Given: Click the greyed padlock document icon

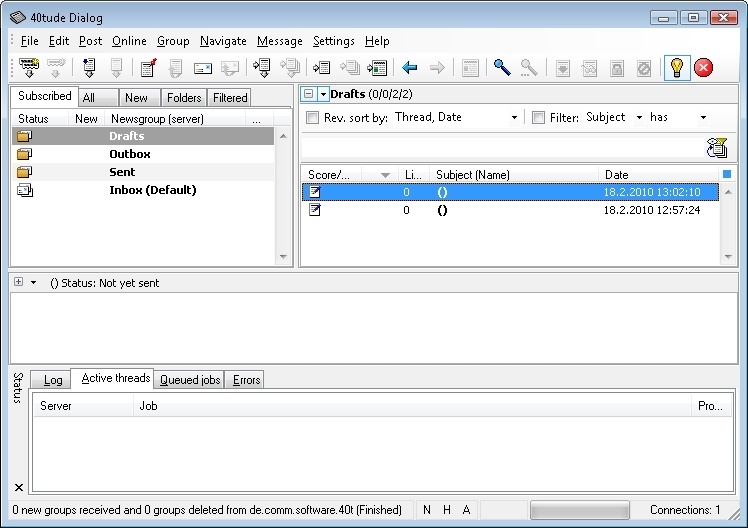Looking at the screenshot, I should 616,68.
